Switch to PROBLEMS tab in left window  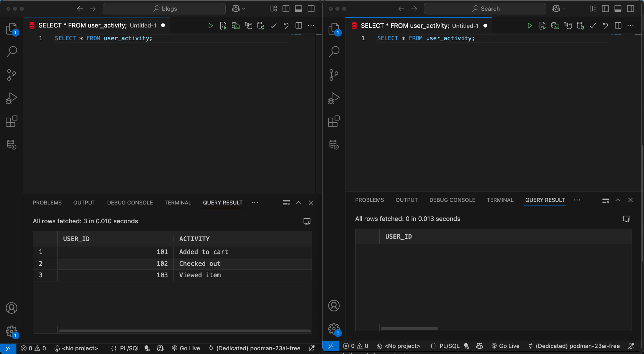point(47,202)
